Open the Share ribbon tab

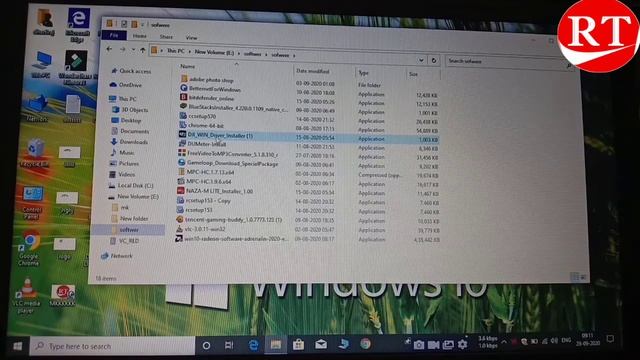click(166, 37)
